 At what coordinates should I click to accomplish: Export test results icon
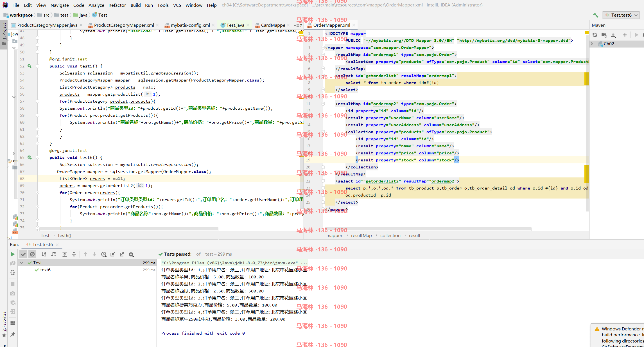click(x=122, y=254)
